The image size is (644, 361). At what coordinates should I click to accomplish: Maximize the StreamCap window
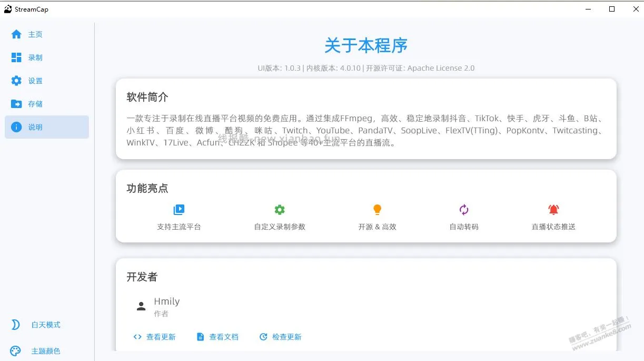(612, 9)
